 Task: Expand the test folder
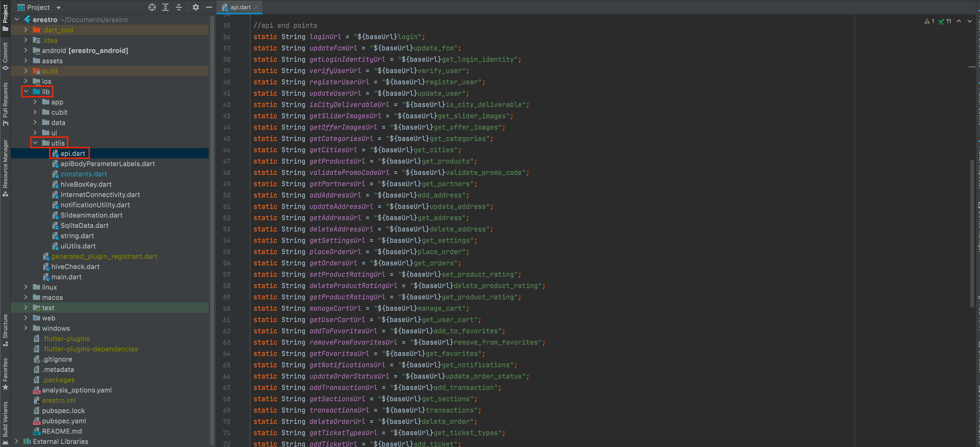point(26,307)
